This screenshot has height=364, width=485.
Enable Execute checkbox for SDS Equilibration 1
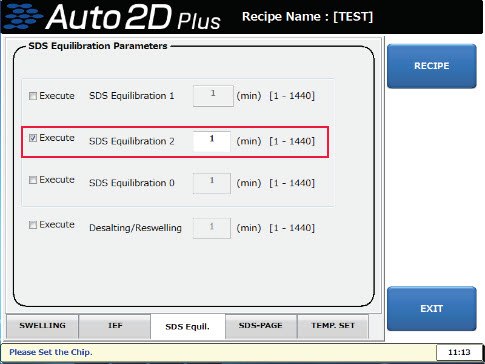point(33,96)
